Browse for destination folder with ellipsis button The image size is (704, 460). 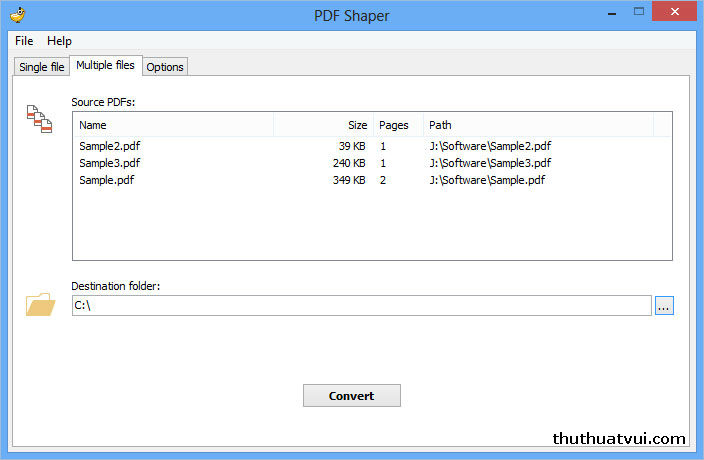point(664,306)
